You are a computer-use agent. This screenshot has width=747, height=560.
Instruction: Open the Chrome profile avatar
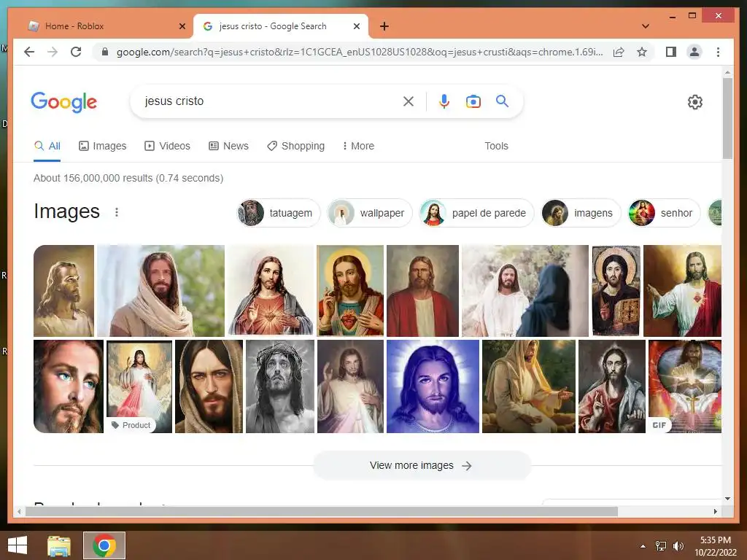pyautogui.click(x=694, y=52)
